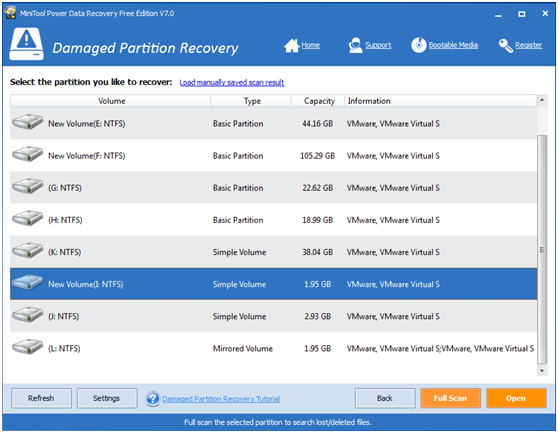The width and height of the screenshot is (558, 433).
Task: Select the New Volume(F: NTFS) row
Action: coord(273,155)
